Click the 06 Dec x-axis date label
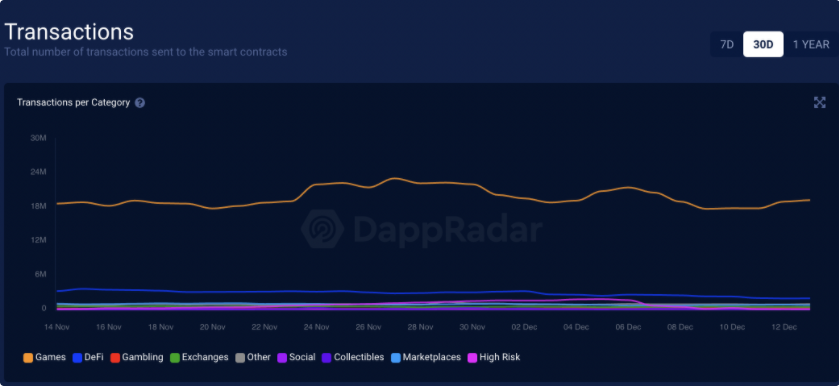 coord(628,327)
